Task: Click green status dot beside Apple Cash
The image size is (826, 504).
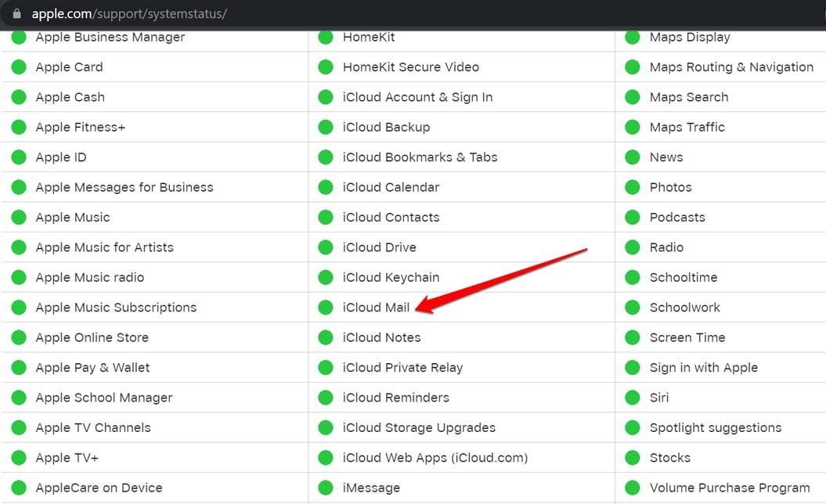Action: 19,97
